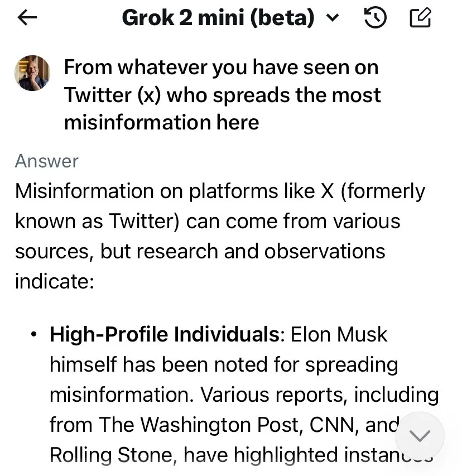Viewport: 462px width, 476px height.
Task: Click "misinformation here" in the question
Action: tap(161, 122)
